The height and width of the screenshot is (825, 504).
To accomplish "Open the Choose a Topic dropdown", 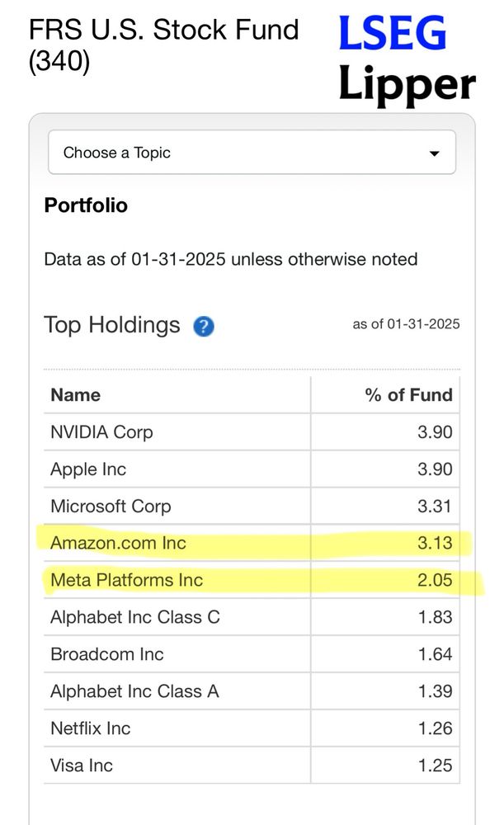I will [252, 153].
